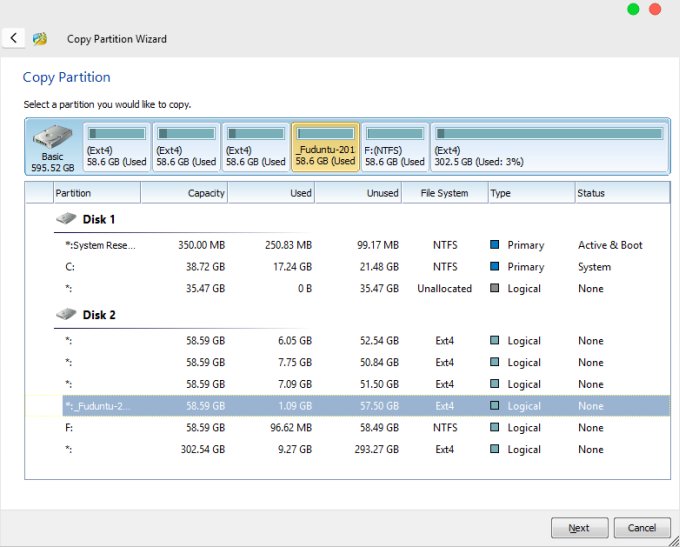Screen dimensions: 680x547
Task: Click the Primary type color square for C:
Action: coord(495,267)
